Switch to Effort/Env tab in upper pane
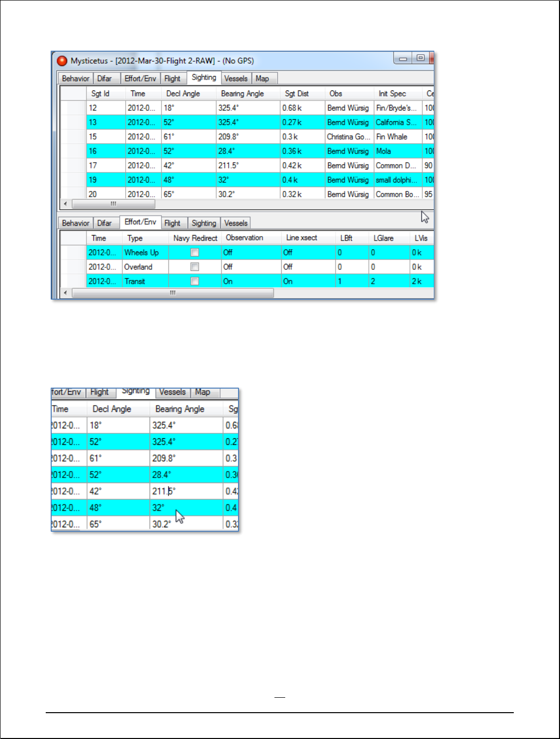Image resolution: width=560 pixels, height=739 pixels. coord(140,79)
